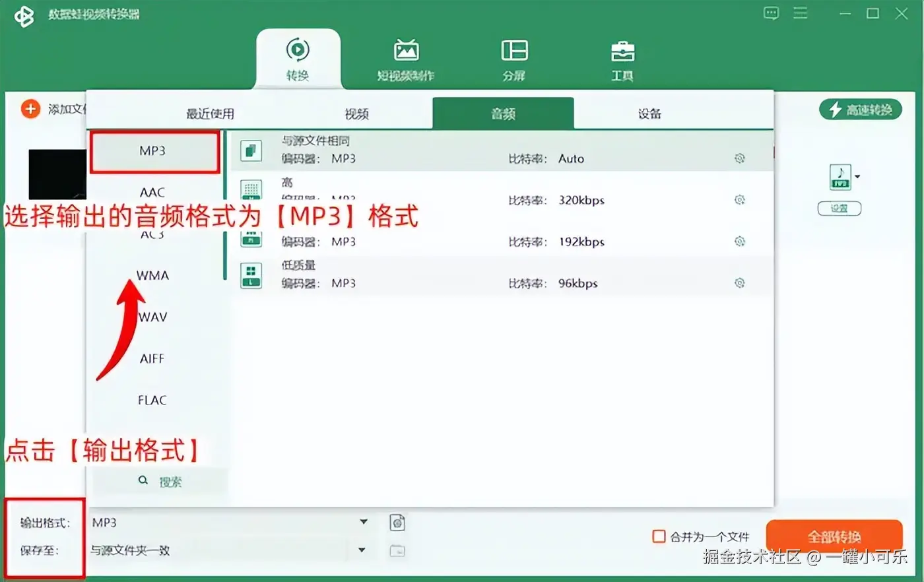Open settings gear for 320kbps preset
The height and width of the screenshot is (582, 924).
740,200
